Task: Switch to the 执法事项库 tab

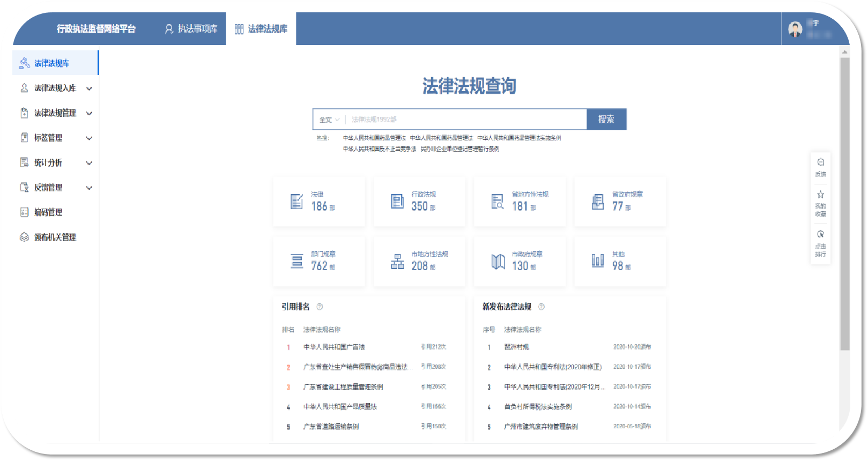Action: (x=191, y=29)
